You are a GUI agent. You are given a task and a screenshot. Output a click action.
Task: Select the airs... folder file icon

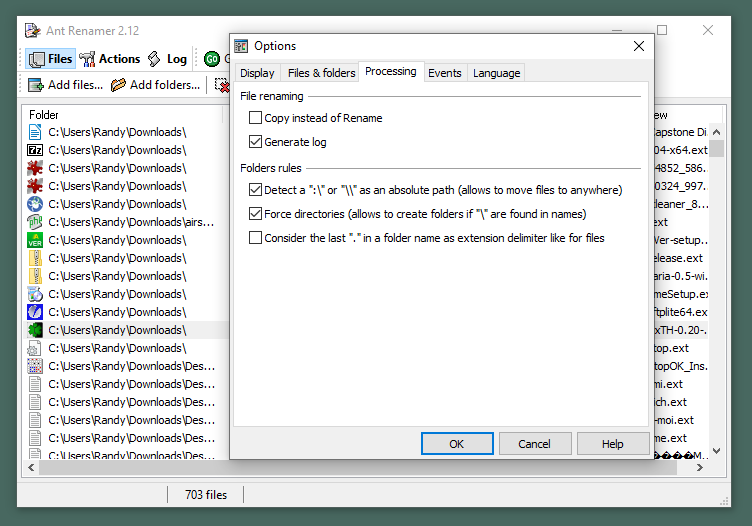35,222
